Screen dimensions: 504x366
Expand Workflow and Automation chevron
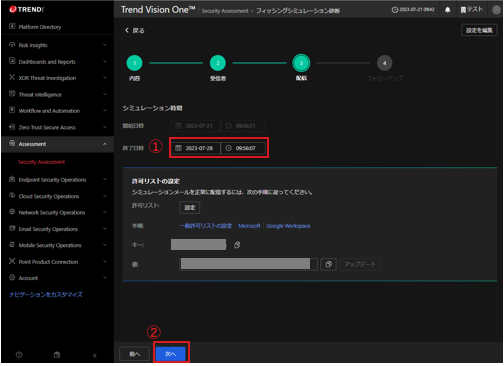pos(105,110)
